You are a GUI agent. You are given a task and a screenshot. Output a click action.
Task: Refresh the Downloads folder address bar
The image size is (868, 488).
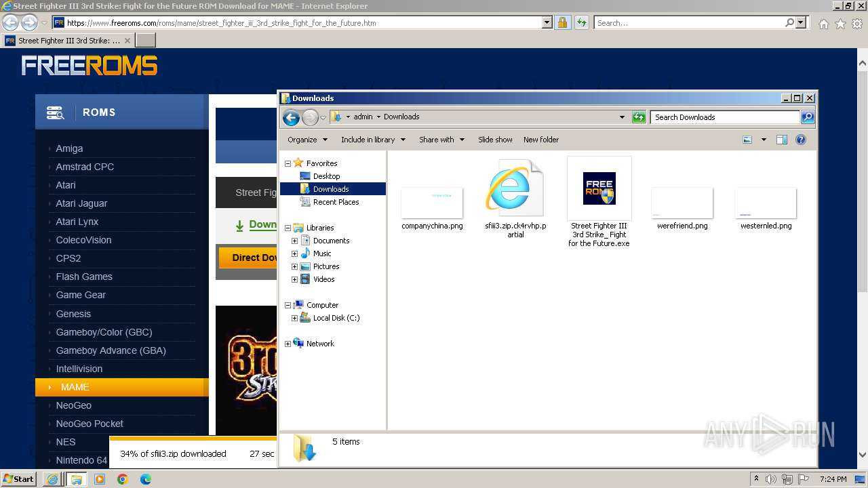(x=639, y=117)
